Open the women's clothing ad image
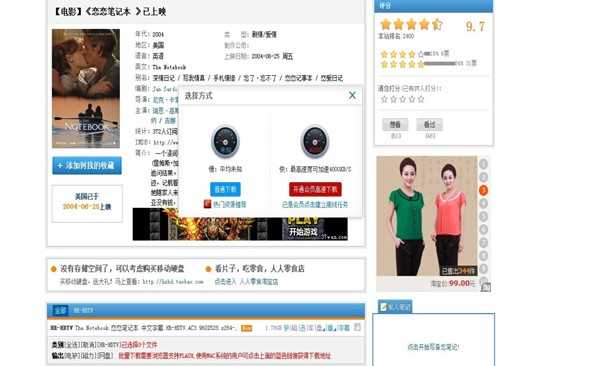596x366 pixels. coord(427,216)
